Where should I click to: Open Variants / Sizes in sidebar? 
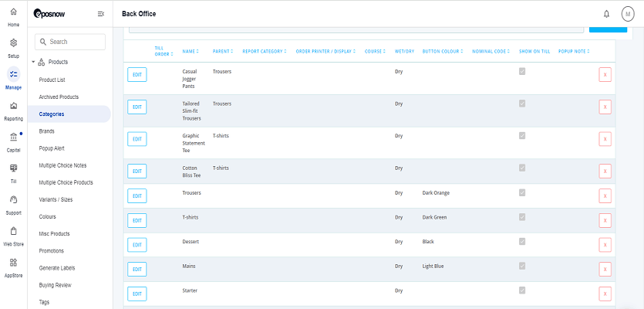pos(56,199)
